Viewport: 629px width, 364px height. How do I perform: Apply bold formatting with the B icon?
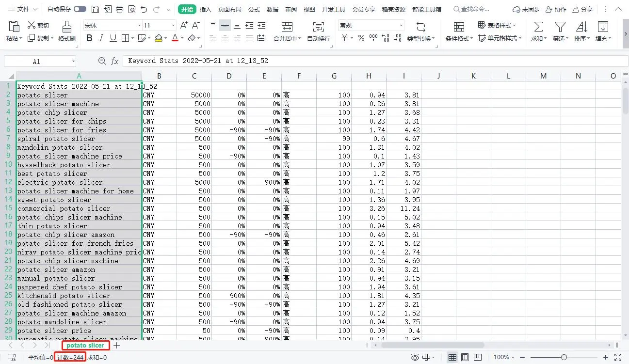89,38
